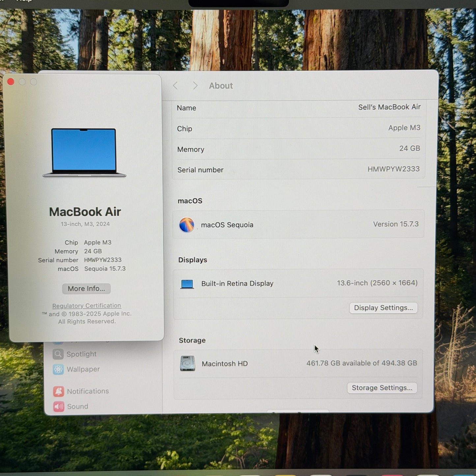Click the Apple M3 chip value in About pane
Screen dimensions: 476x476
coord(404,128)
